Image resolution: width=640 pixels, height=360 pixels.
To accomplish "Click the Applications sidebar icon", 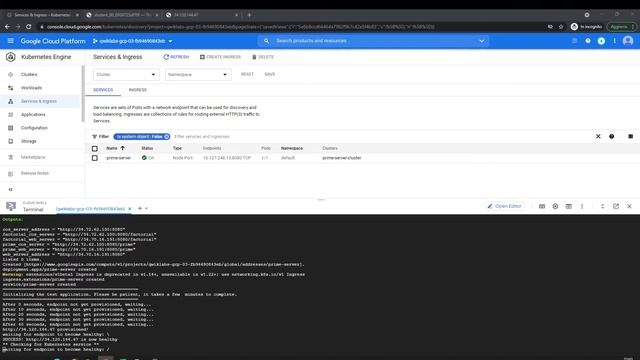I will coord(11,115).
